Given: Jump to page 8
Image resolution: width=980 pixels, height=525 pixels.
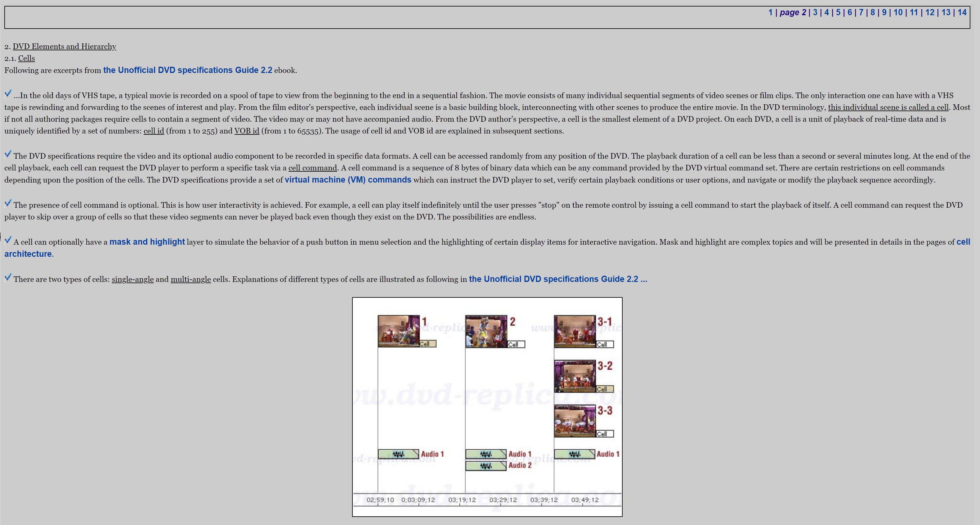Looking at the screenshot, I should coord(873,12).
